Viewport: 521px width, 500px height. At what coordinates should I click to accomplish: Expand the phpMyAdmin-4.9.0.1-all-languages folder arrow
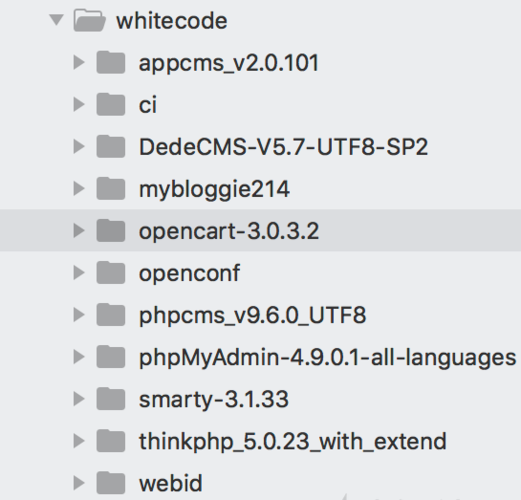coord(79,357)
